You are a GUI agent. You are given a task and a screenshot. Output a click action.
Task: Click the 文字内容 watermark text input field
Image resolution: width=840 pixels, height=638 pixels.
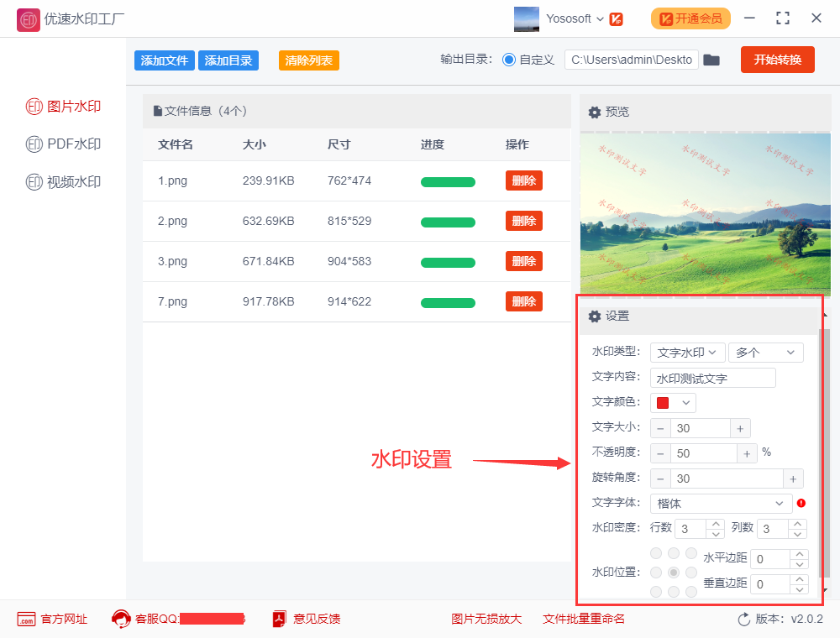(712, 377)
